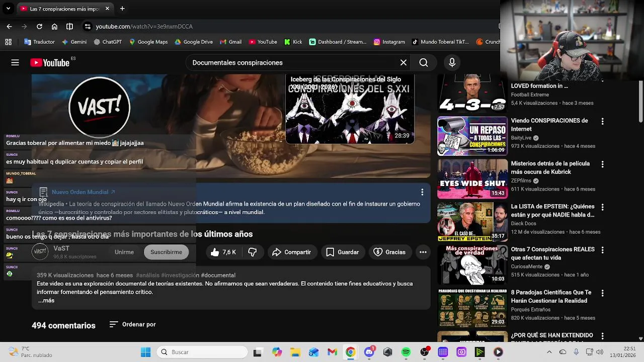Dislike the video
644x362 pixels.
(x=253, y=252)
